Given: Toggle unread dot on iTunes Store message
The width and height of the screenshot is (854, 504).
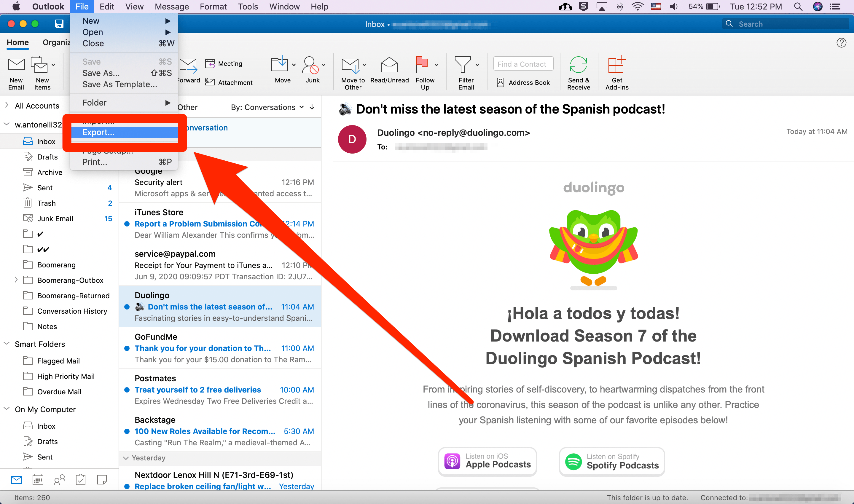Looking at the screenshot, I should point(127,224).
